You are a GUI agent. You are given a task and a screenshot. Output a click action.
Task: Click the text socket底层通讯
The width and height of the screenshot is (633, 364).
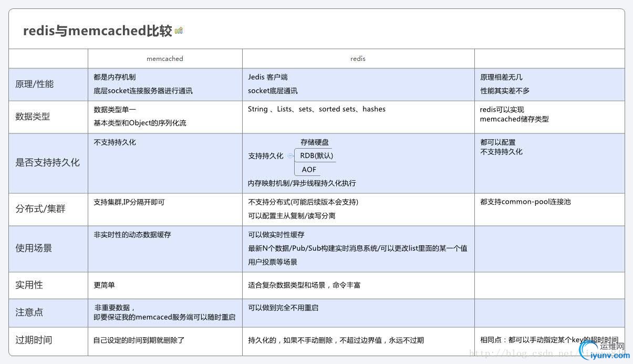(x=273, y=91)
